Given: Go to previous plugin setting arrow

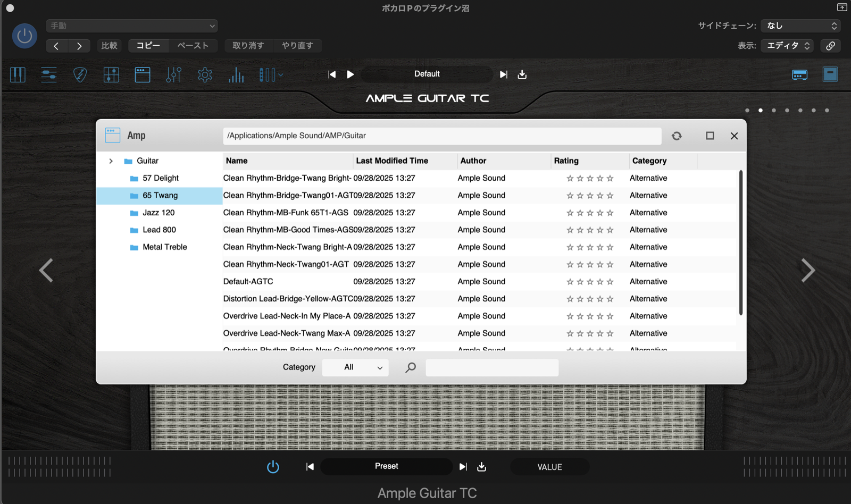Looking at the screenshot, I should (x=56, y=46).
